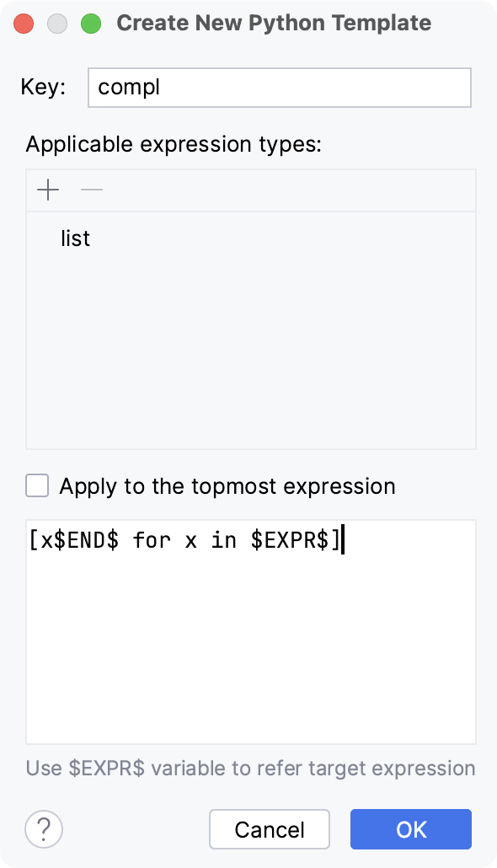497x868 pixels.
Task: Click the dialog's help circle at bottom left
Action: (x=43, y=829)
